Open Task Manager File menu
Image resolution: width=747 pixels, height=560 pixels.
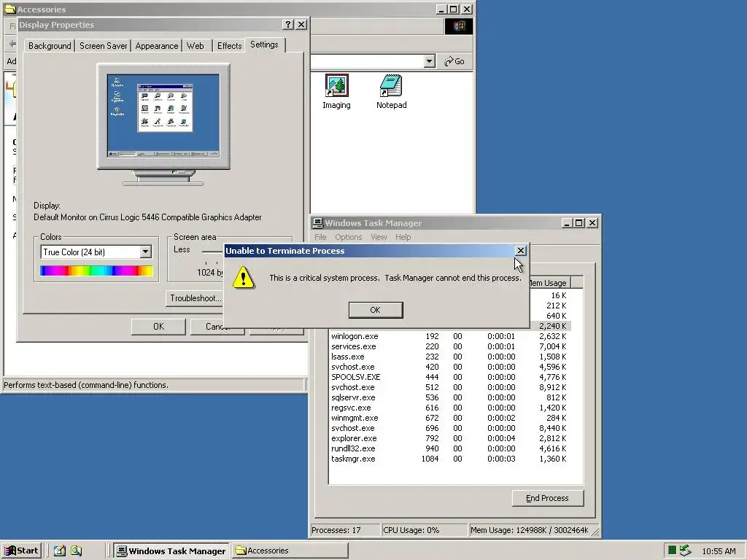tap(320, 237)
